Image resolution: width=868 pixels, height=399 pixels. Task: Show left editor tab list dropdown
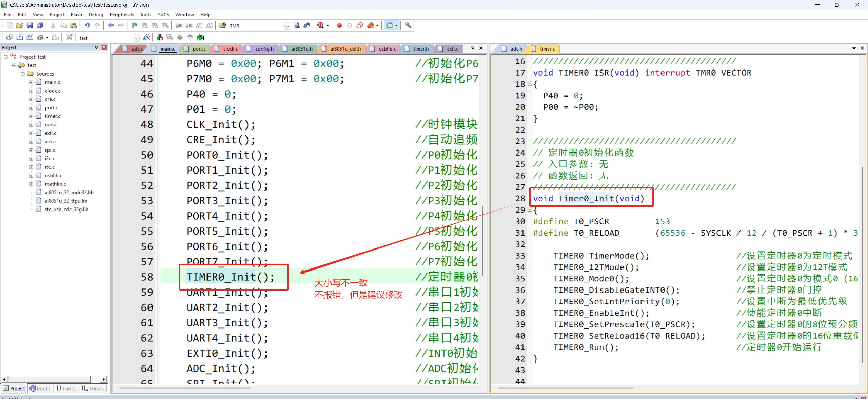[473, 48]
